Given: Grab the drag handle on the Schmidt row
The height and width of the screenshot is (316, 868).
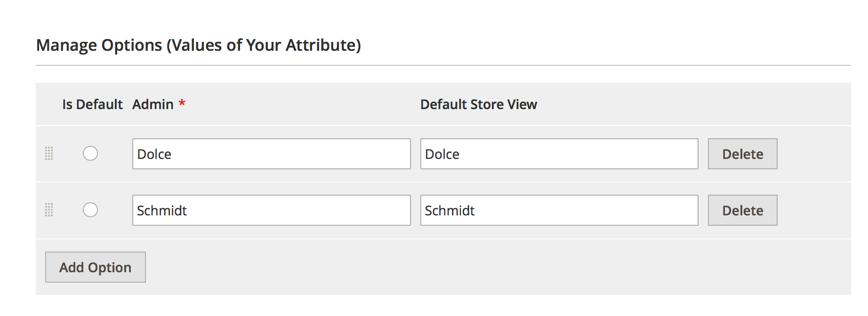Looking at the screenshot, I should (49, 210).
